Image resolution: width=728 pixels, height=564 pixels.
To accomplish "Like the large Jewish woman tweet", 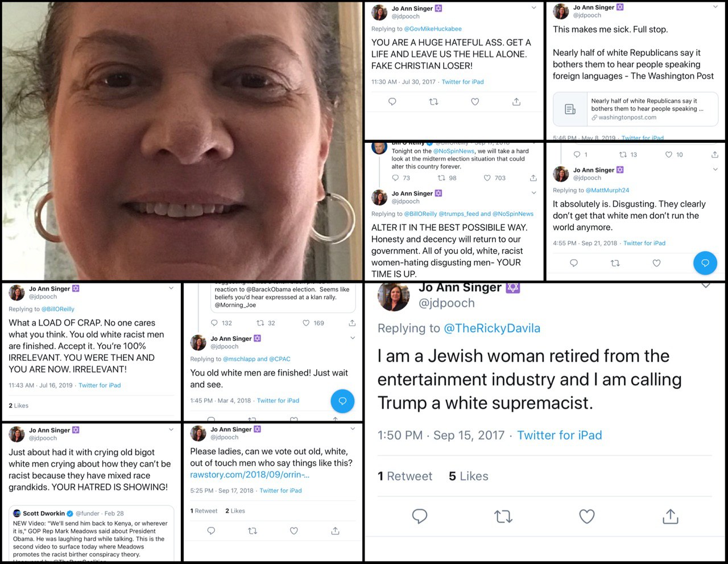I will [x=587, y=516].
